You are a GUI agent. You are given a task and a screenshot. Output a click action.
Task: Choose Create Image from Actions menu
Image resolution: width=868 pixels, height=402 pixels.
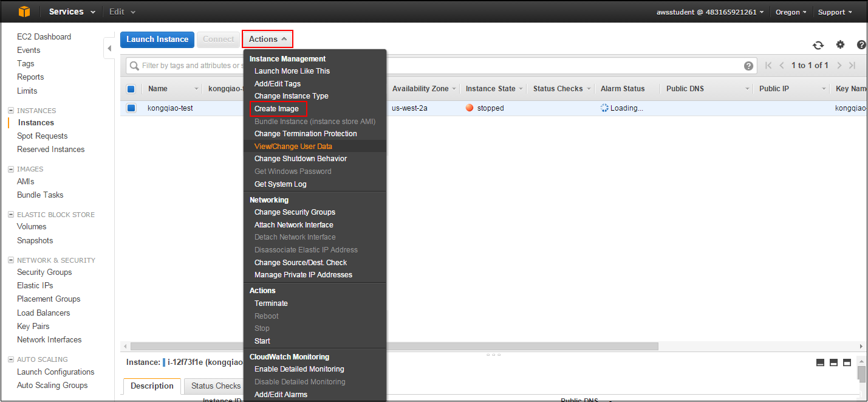(276, 109)
